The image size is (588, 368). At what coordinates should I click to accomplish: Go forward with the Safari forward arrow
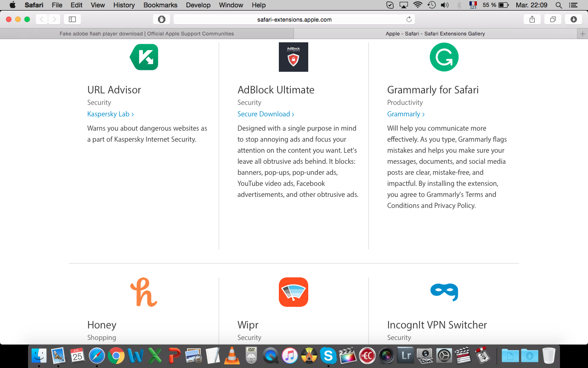click(54, 19)
